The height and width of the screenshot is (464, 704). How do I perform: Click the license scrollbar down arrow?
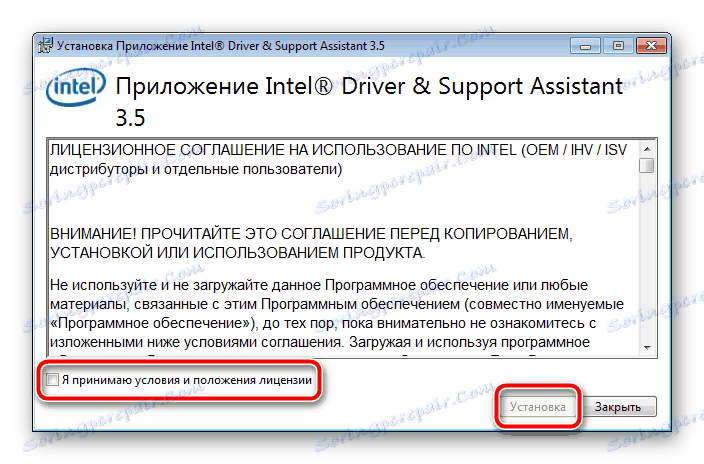tap(647, 347)
